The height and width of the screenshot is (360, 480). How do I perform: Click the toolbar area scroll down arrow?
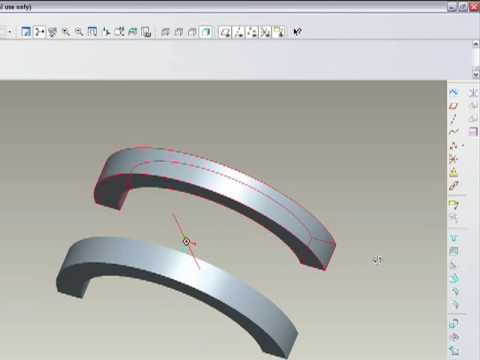coord(476,75)
